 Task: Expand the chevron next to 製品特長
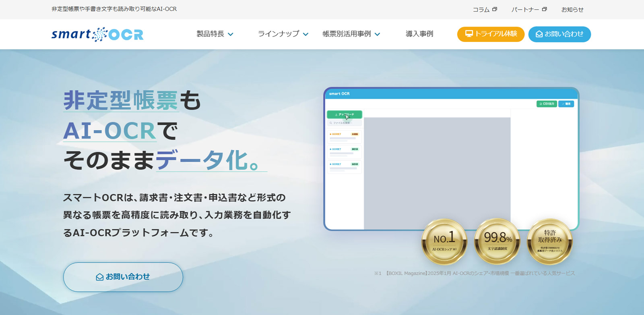[x=231, y=35]
